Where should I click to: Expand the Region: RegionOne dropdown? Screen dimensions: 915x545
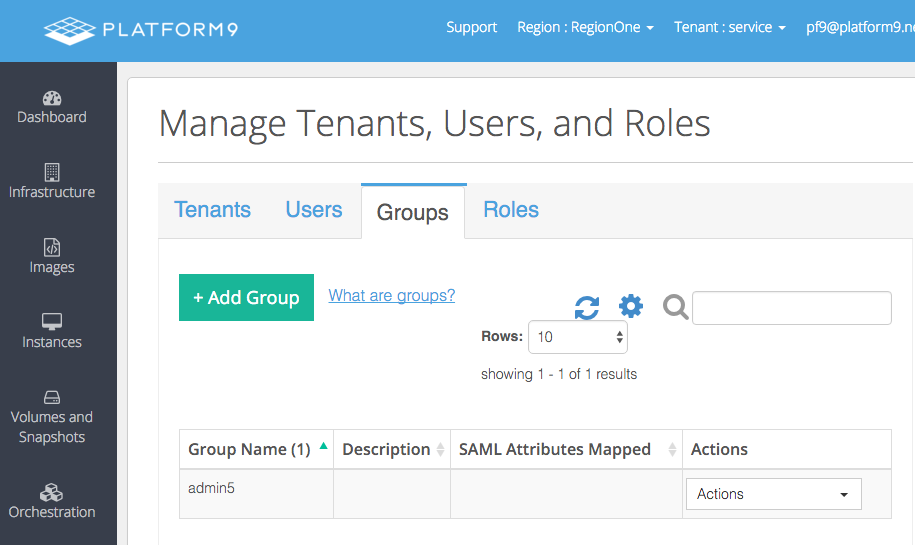585,27
